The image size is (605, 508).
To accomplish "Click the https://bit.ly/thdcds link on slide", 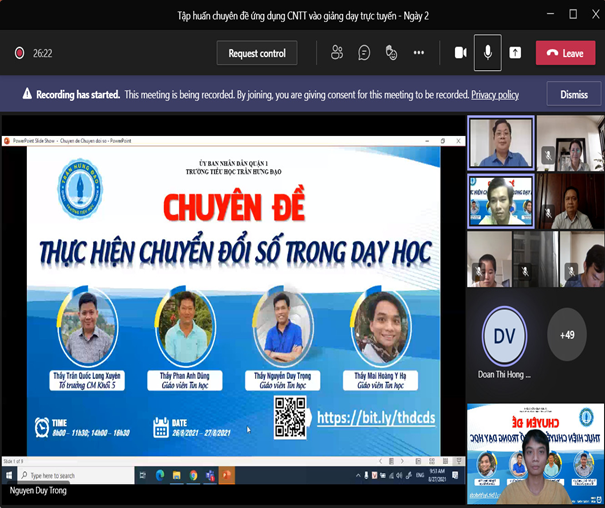I will (x=376, y=418).
